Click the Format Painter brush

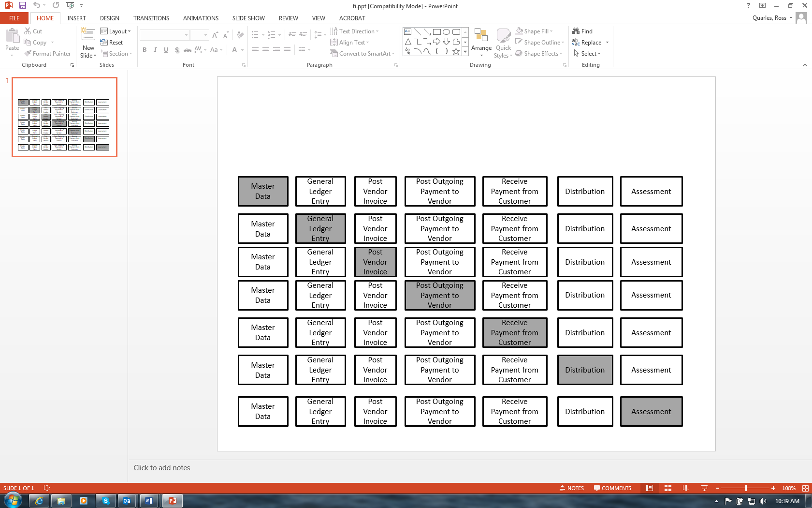(x=28, y=53)
